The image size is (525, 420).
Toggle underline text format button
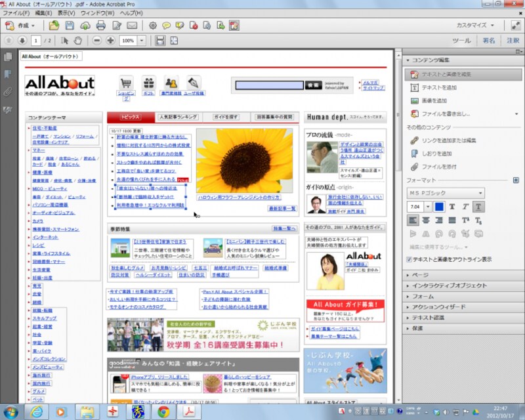point(478,207)
